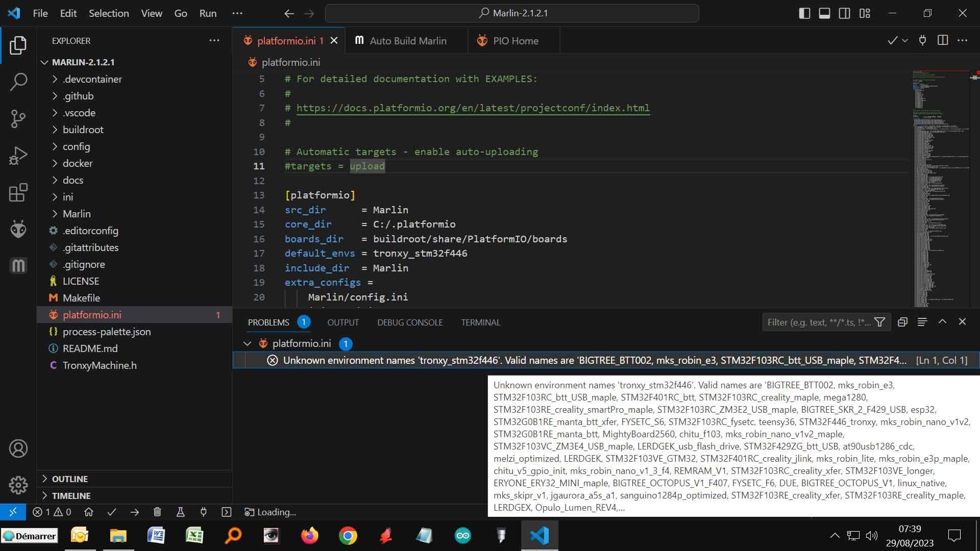
Task: Open the Explorer view in activity bar
Action: [x=18, y=45]
